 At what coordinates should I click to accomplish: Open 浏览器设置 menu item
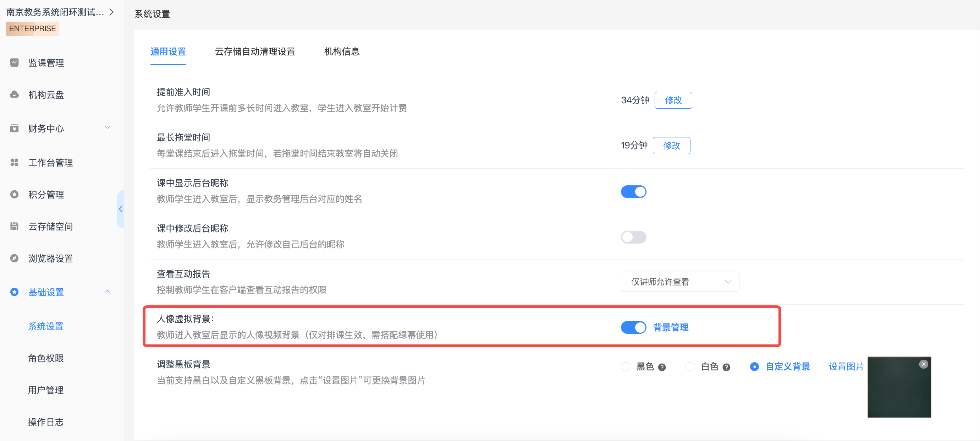(51, 258)
